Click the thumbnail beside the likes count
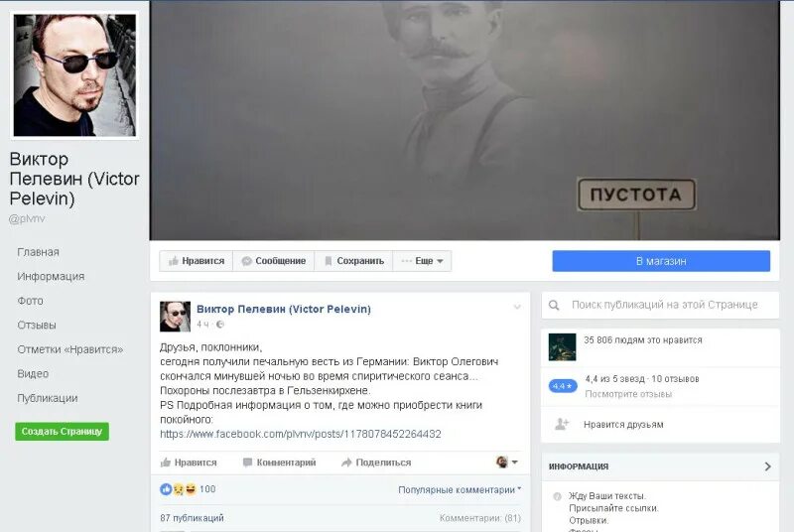794x532 pixels. [x=562, y=346]
